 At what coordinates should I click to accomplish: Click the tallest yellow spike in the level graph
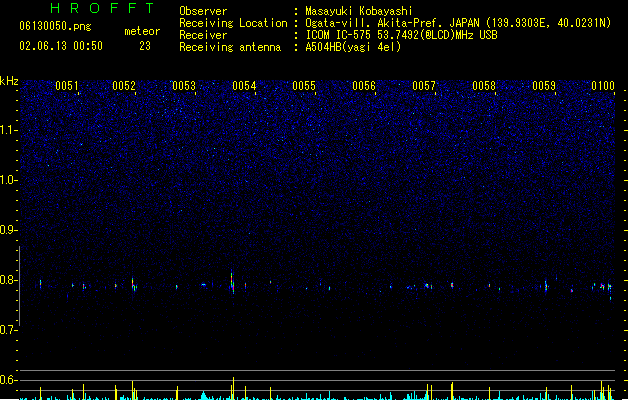[233, 388]
